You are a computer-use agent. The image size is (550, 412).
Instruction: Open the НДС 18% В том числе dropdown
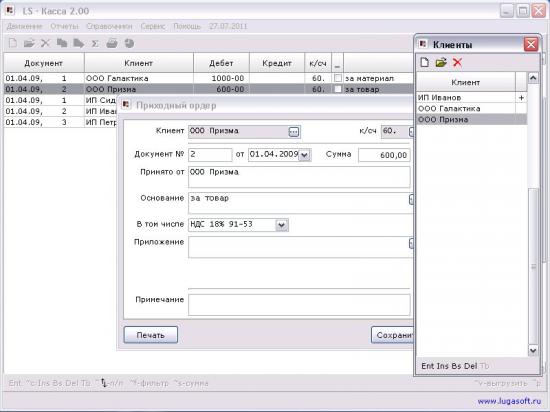point(281,225)
